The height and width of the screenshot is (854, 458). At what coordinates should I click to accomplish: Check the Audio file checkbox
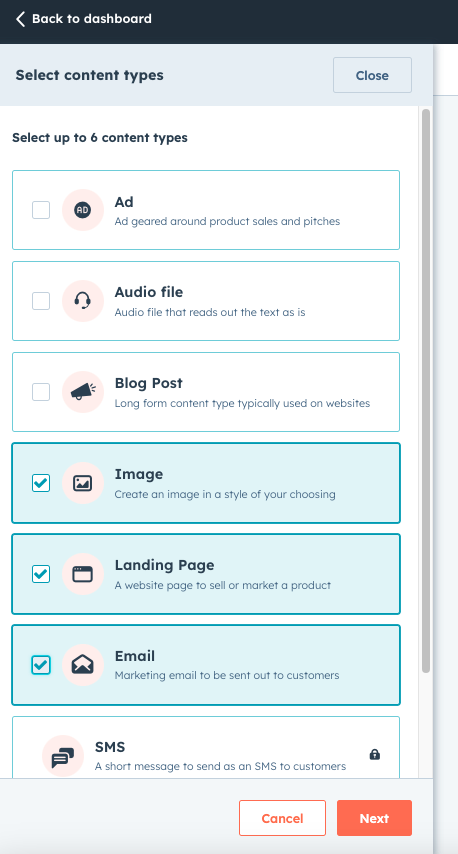[41, 301]
